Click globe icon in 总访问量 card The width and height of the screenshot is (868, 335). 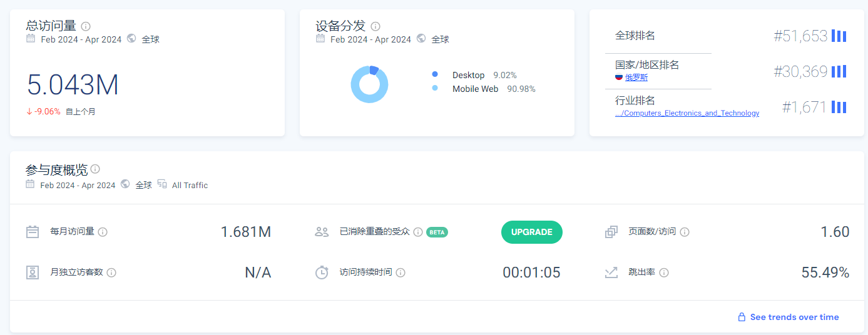131,38
